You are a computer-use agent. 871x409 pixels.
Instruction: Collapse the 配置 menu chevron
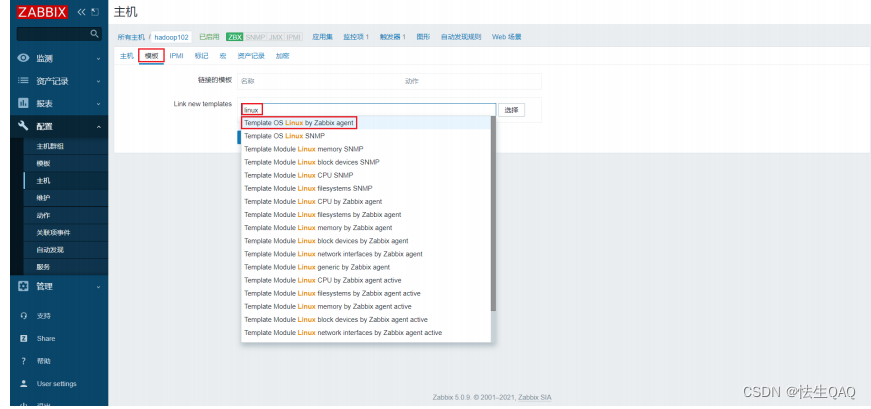(98, 127)
